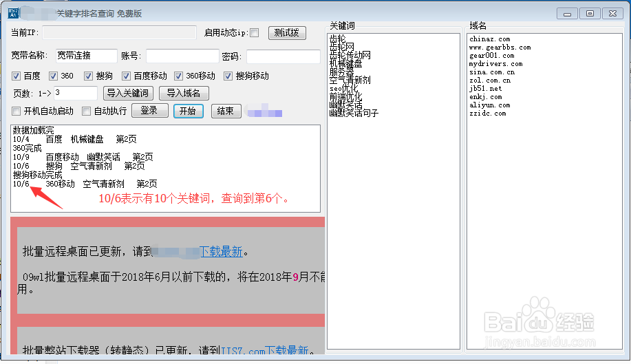
Task: Select domain zzidc.com
Action: tap(488, 113)
